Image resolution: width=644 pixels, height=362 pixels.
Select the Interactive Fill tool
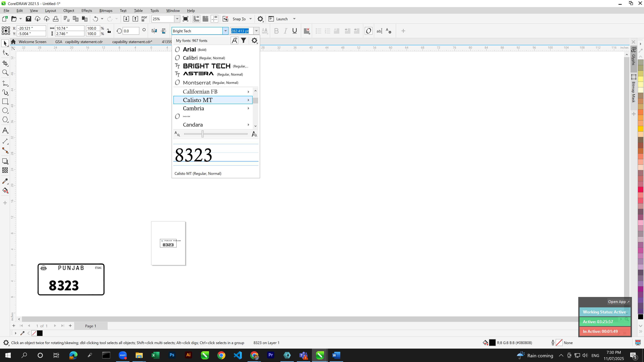tap(5, 190)
